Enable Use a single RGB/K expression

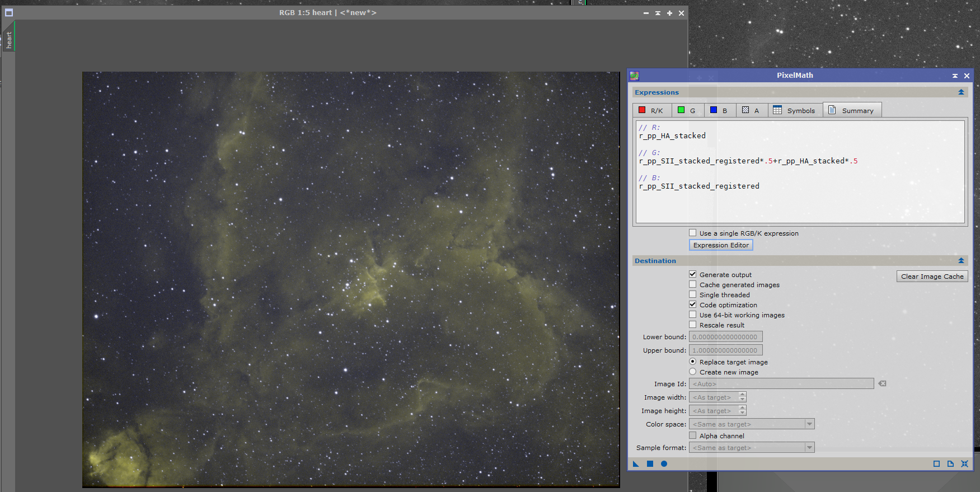(x=693, y=233)
